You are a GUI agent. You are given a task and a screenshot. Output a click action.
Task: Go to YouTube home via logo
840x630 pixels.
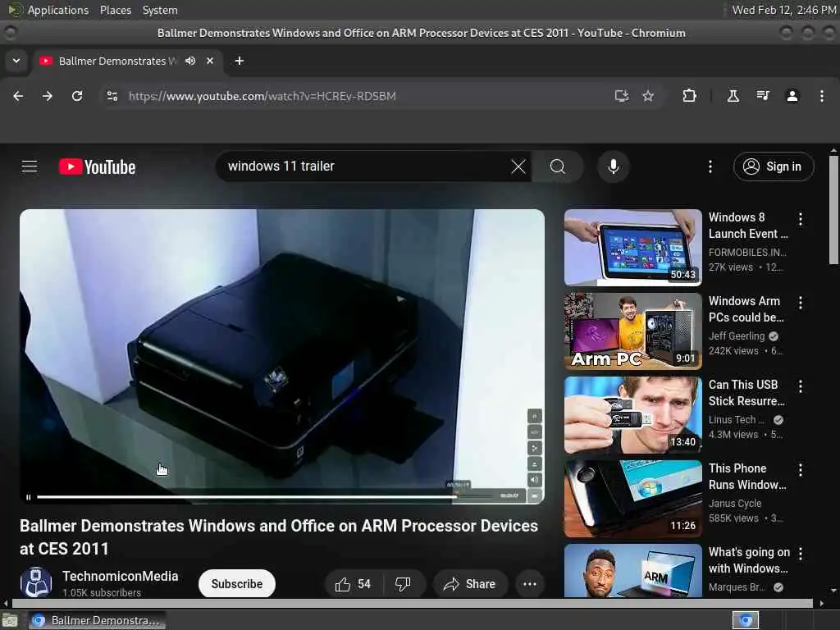(x=97, y=167)
